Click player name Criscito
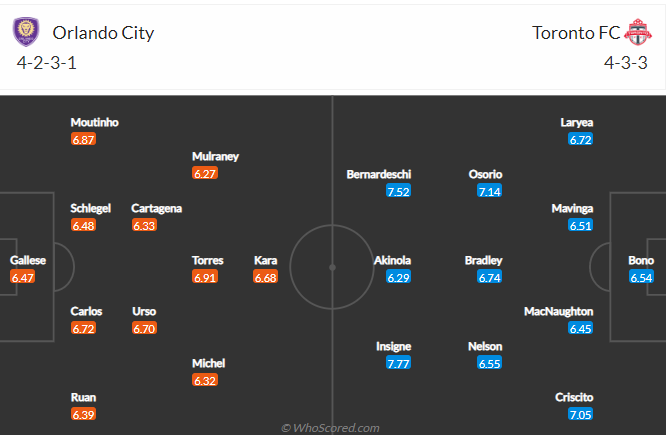The image size is (666, 435). (574, 397)
